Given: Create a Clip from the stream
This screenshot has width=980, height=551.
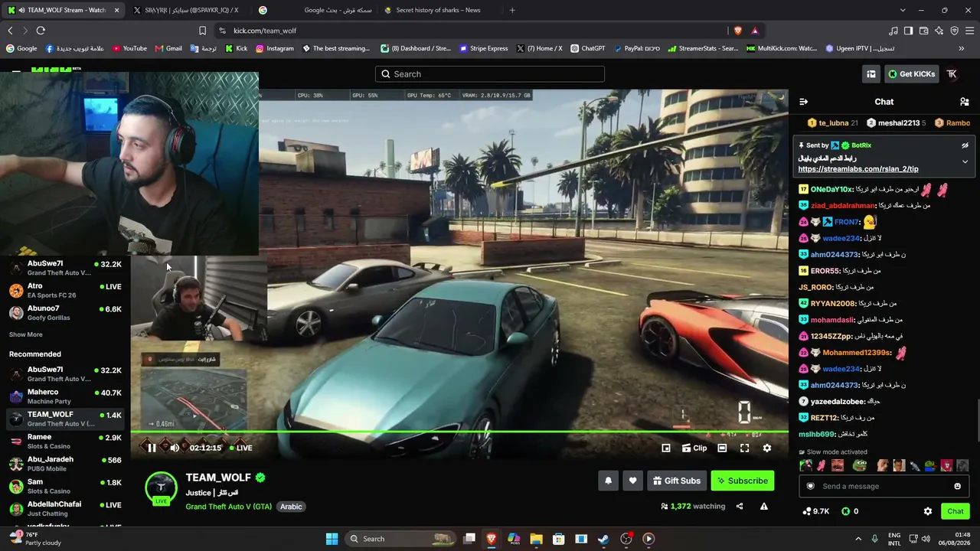Looking at the screenshot, I should tap(694, 448).
